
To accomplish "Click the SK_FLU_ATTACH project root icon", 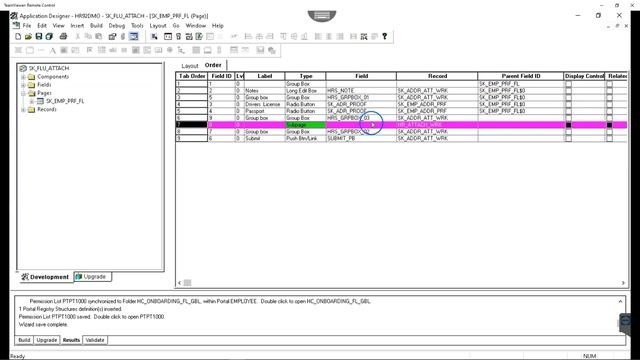I will coord(23,68).
